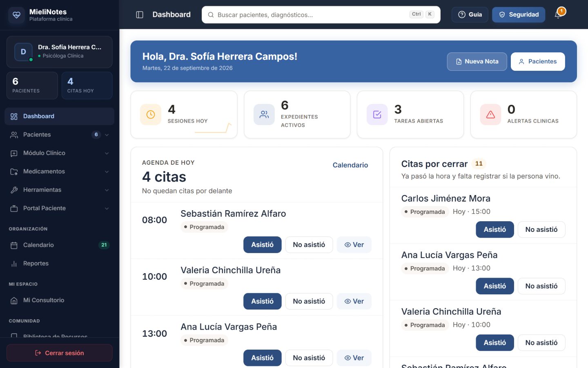588x368 pixels.
Task: Click the Mi Consultorio home icon
Action: point(14,301)
